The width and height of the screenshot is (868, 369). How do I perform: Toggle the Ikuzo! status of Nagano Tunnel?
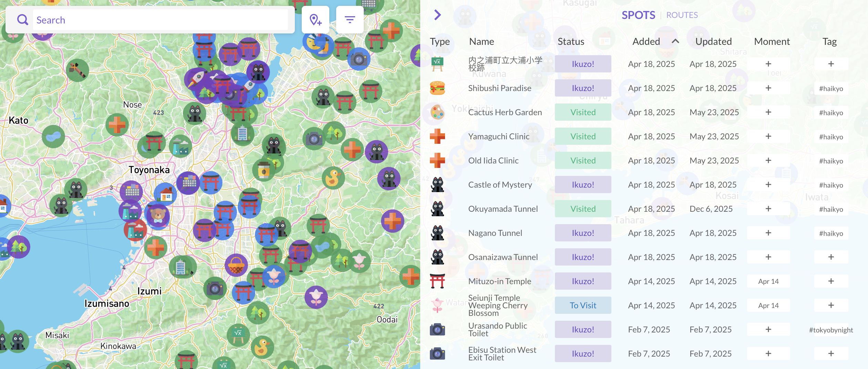pos(583,233)
